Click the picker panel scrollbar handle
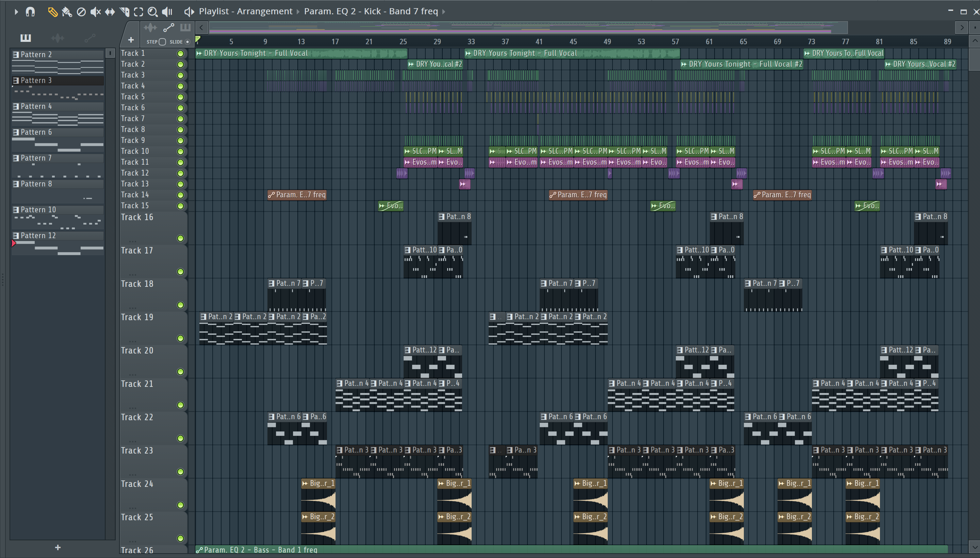This screenshot has width=980, height=558. (110, 53)
